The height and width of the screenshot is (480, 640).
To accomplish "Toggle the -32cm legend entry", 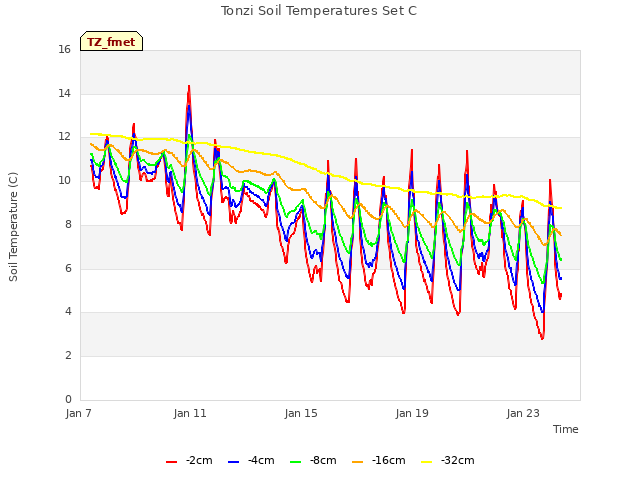I will click(x=447, y=461).
